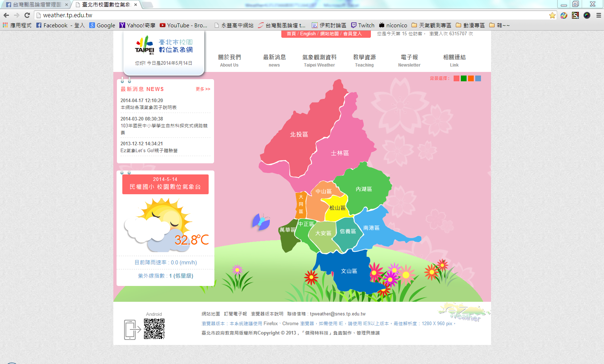Open the Chrome menu hamburger icon
The image size is (604, 364).
599,15
